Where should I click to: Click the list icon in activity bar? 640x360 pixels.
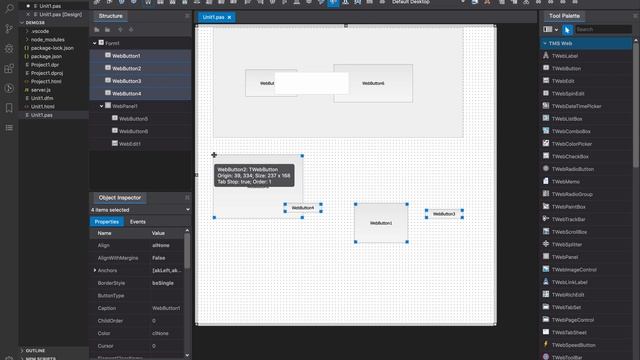point(9,128)
